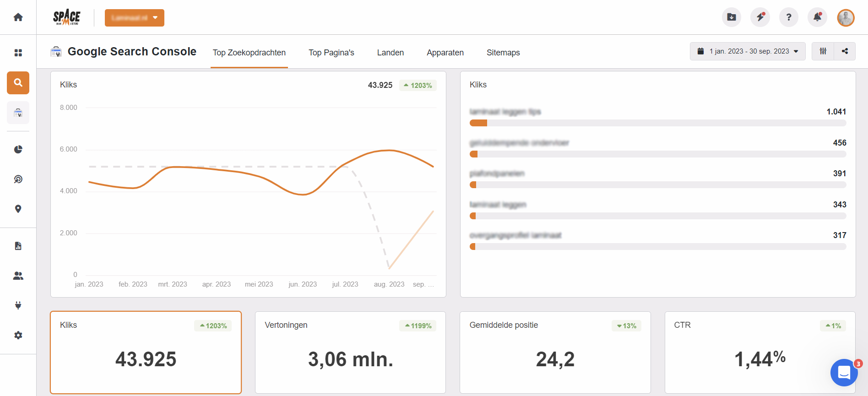Open the dashboard grid icon

(x=18, y=53)
